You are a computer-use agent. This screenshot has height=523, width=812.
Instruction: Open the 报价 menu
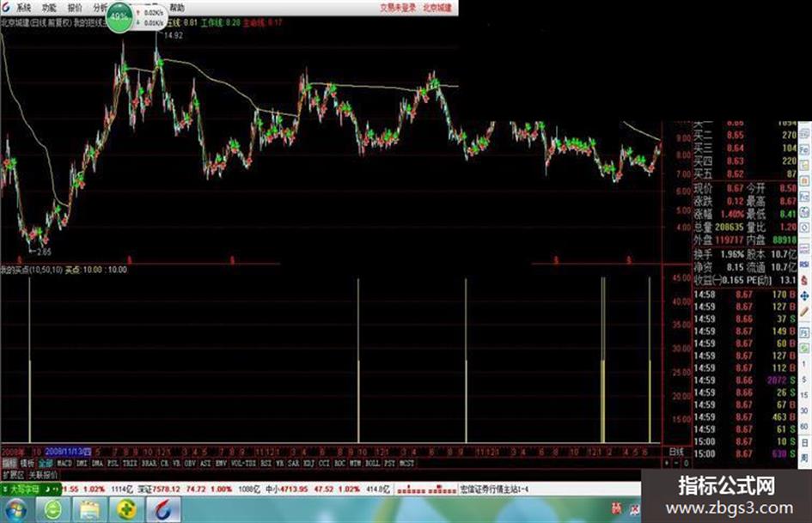75,8
